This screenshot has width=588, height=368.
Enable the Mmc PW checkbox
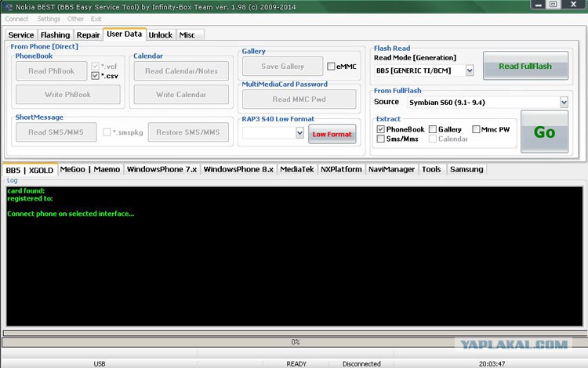[476, 129]
